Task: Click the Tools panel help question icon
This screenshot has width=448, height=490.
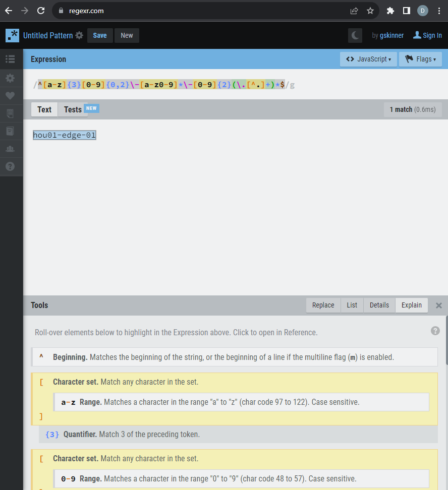Action: click(435, 331)
